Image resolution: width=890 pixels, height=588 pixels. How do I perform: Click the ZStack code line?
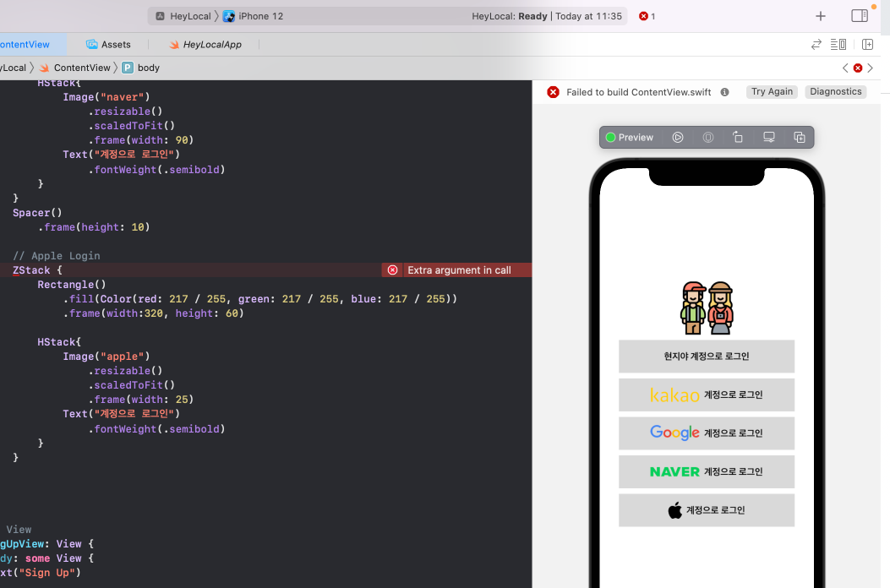pyautogui.click(x=37, y=270)
